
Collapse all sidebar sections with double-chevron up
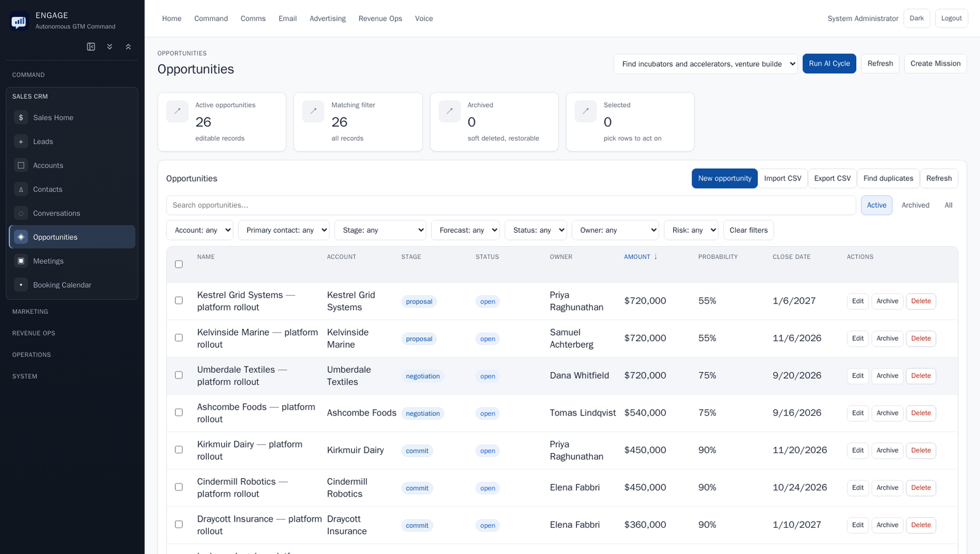pos(129,47)
